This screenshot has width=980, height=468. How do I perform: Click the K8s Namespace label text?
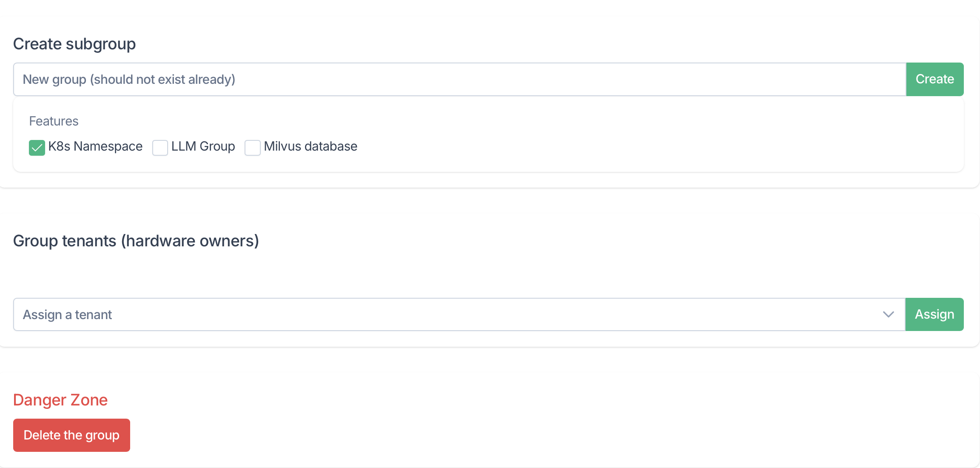point(95,146)
